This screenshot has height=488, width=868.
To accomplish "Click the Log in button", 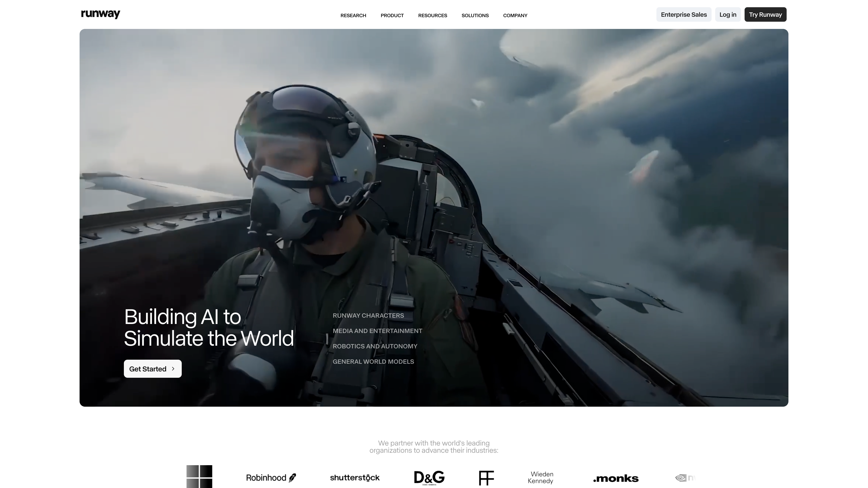I will point(727,14).
